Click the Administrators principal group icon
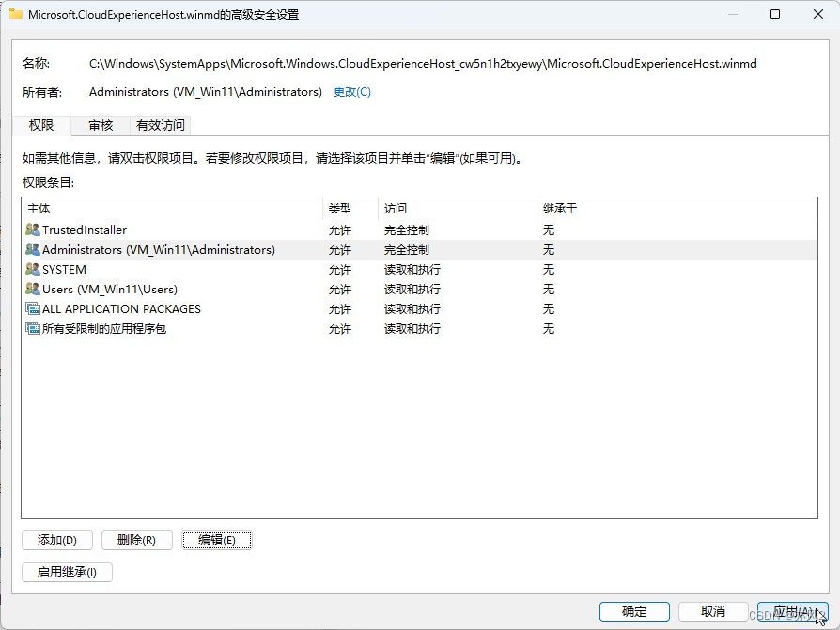This screenshot has width=840, height=630. tap(33, 250)
